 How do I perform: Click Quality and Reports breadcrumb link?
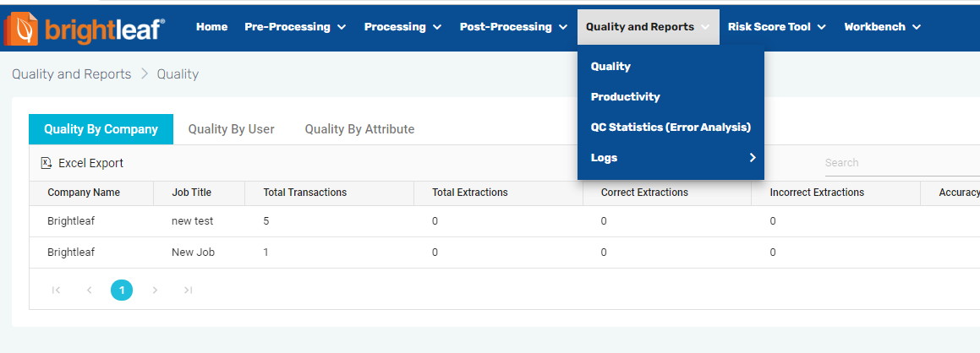tap(72, 74)
